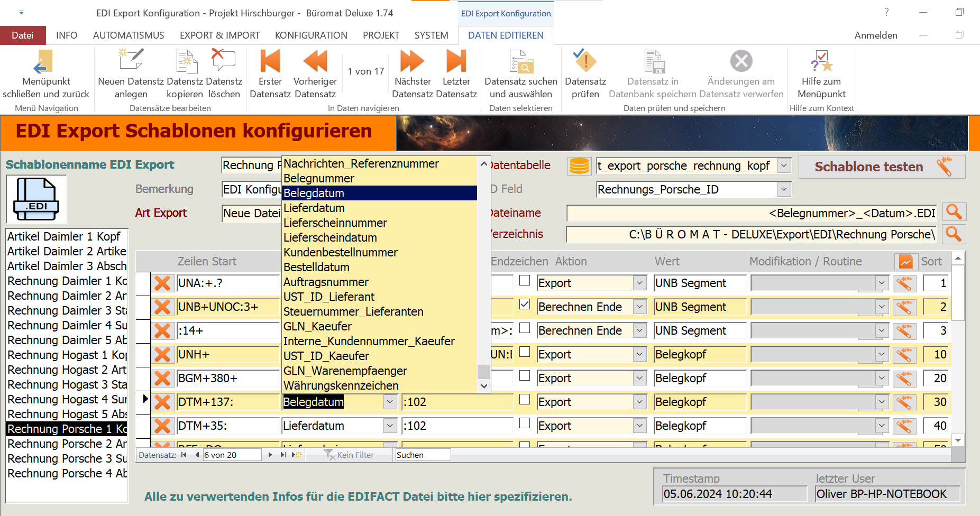Click the Schablone testen button
Viewport: 980px width, 516px height.
(x=881, y=167)
